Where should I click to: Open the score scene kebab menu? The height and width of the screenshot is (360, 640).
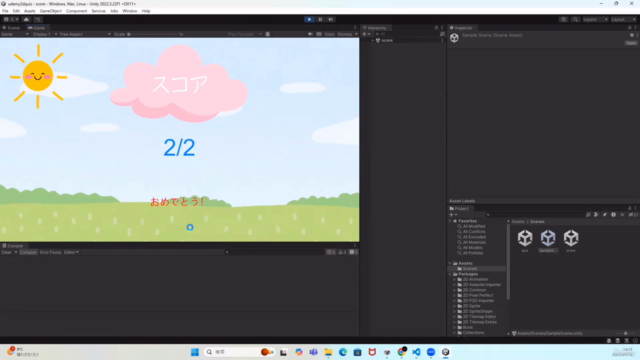tap(442, 40)
